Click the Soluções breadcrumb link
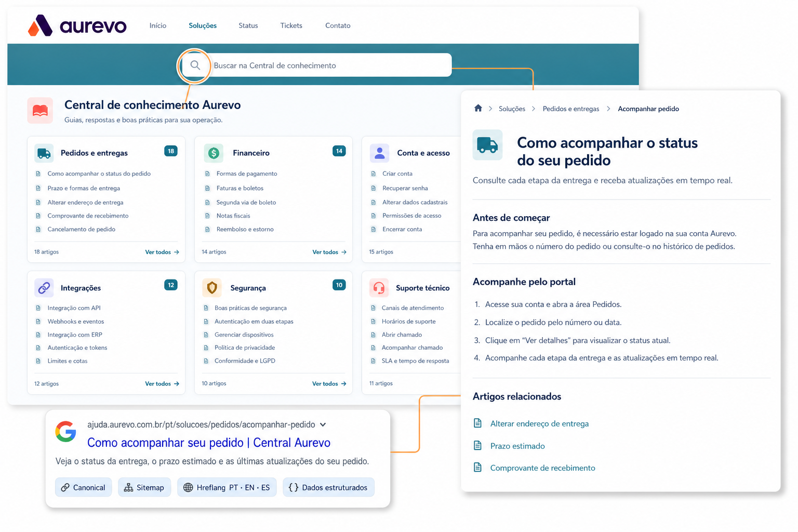 pyautogui.click(x=512, y=109)
